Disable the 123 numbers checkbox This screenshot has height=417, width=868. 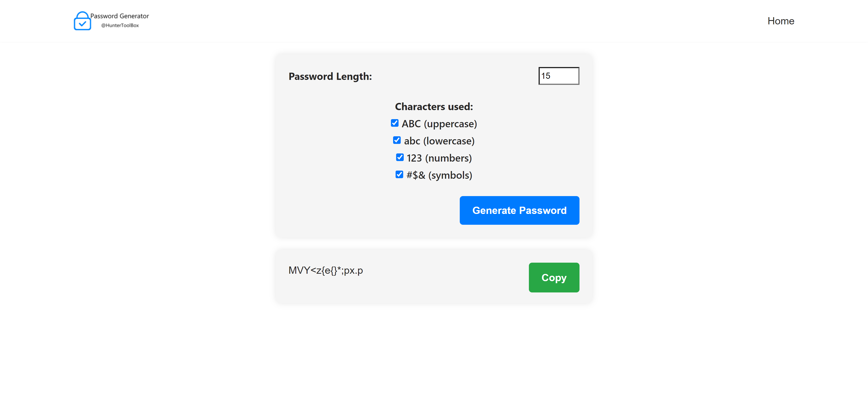click(x=400, y=158)
